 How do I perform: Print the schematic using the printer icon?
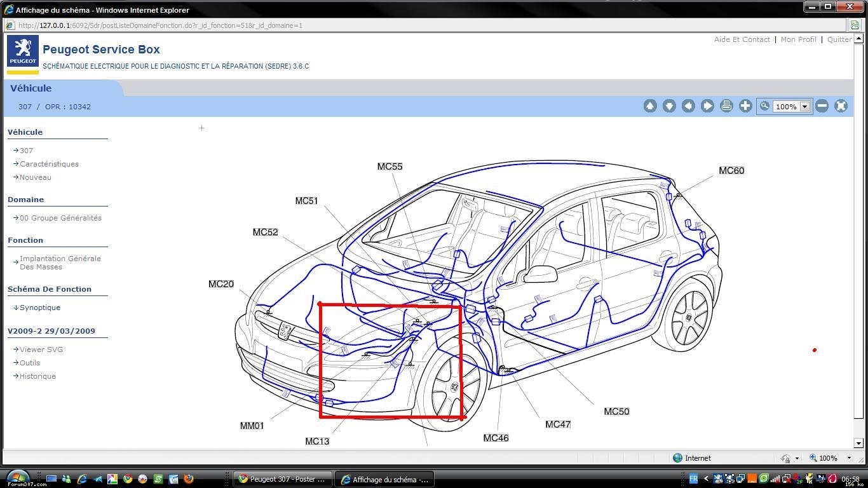(x=726, y=106)
